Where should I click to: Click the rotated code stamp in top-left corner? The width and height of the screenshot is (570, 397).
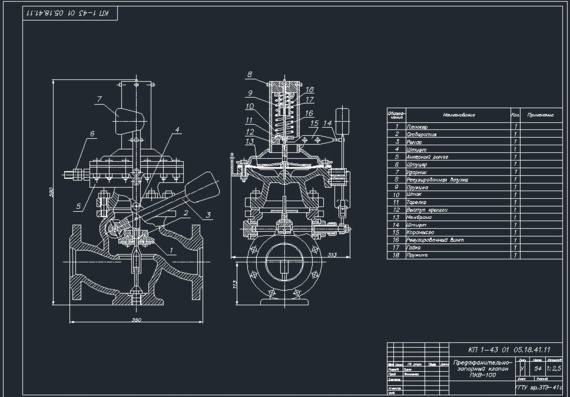click(70, 13)
